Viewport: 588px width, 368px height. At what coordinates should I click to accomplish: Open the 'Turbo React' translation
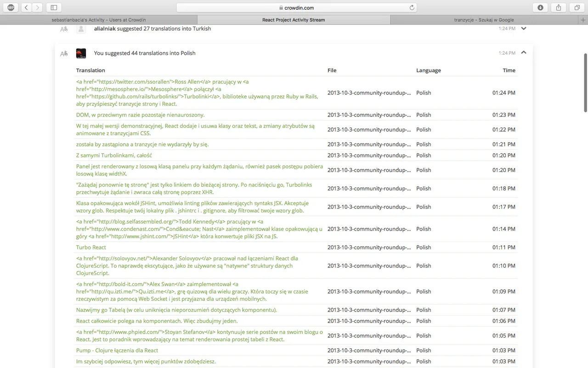click(91, 247)
